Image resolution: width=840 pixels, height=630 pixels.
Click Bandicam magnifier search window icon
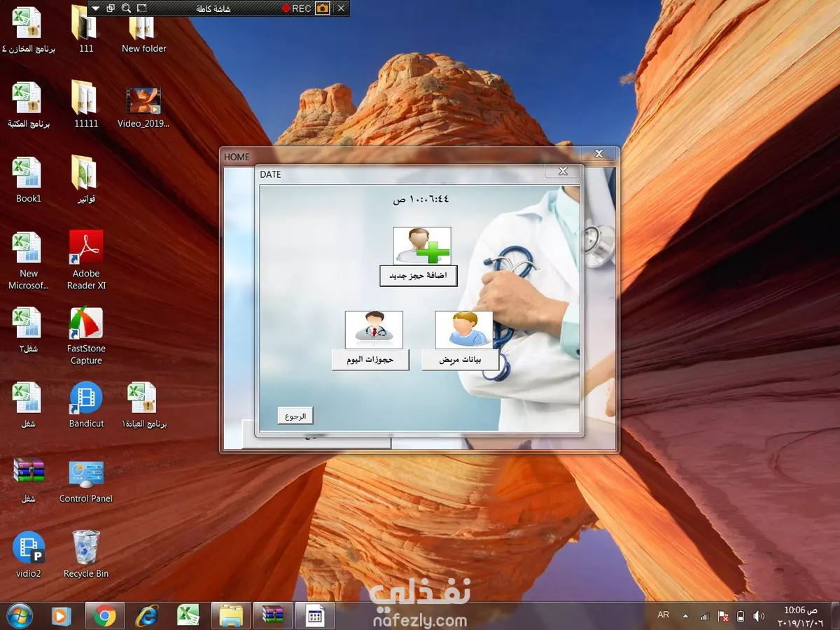click(126, 8)
